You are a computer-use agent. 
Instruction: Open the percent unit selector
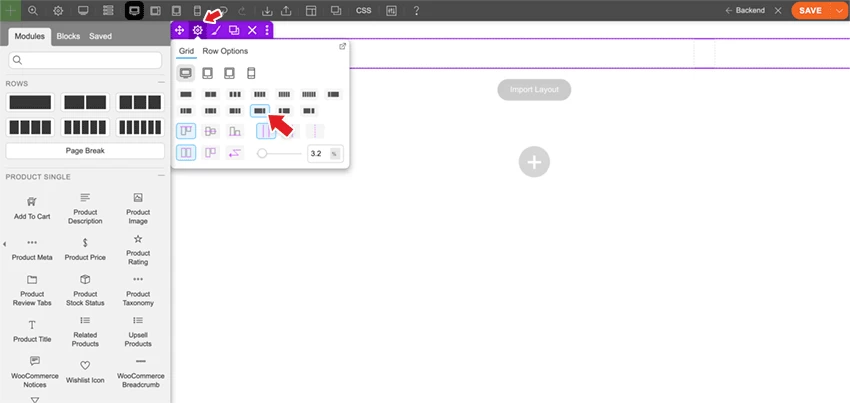pos(334,154)
